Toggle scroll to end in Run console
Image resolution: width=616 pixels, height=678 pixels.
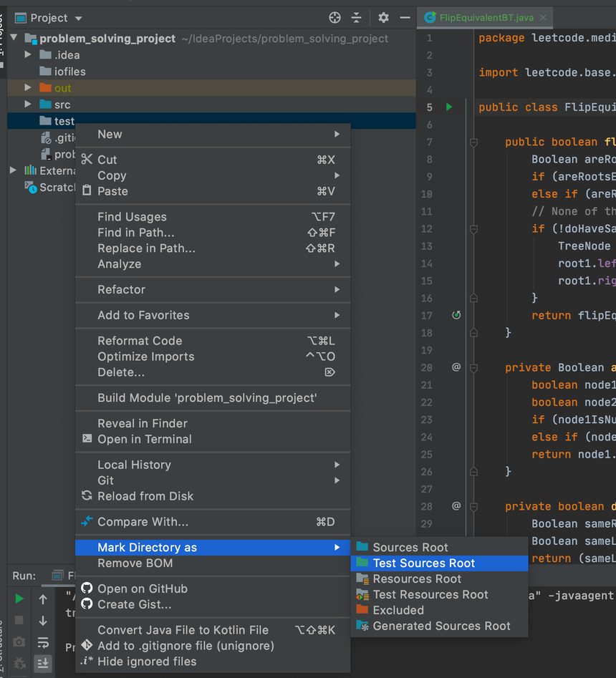point(43,663)
